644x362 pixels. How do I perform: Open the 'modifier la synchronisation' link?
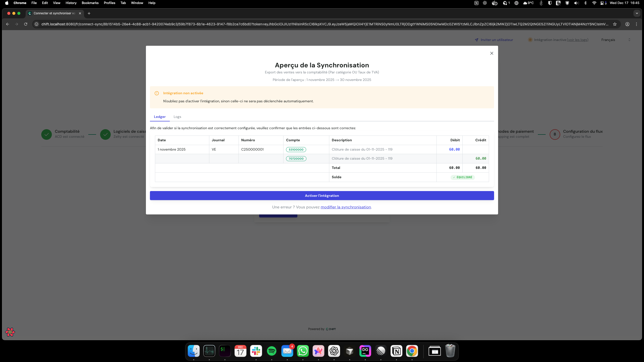pos(346,207)
